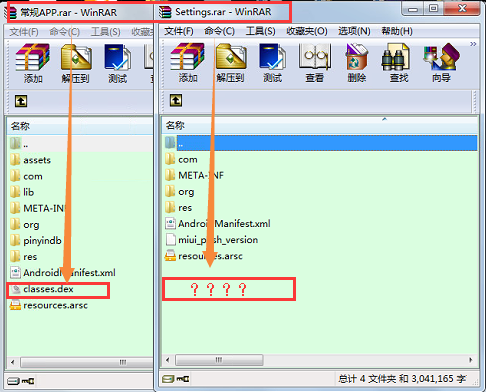Select miui_push_version file in Settings.rar
The image size is (486, 392).
211,240
